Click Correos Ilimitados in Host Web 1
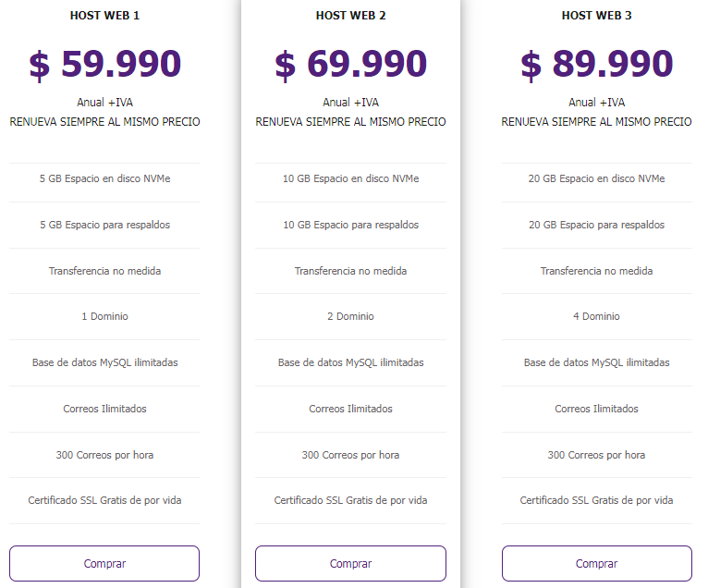The width and height of the screenshot is (708, 588). [104, 409]
